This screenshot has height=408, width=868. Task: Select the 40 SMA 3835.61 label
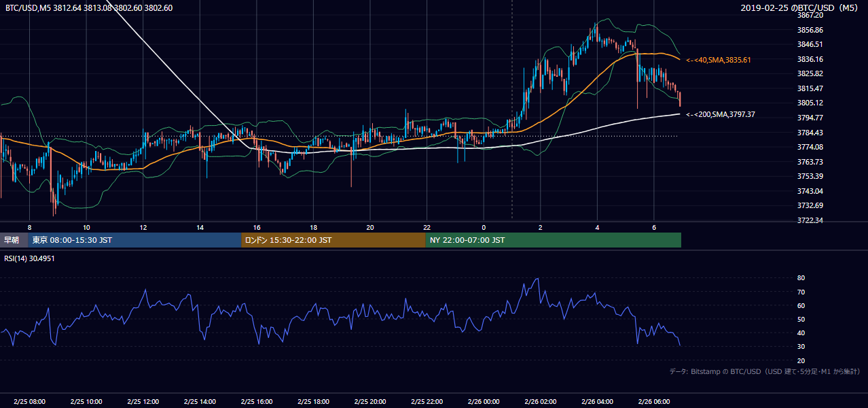pos(719,60)
